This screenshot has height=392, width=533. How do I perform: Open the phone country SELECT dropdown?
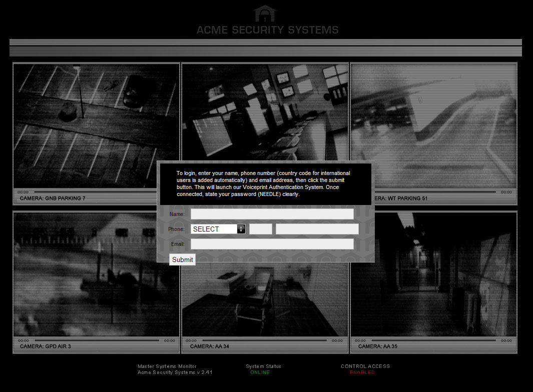pyautogui.click(x=218, y=229)
